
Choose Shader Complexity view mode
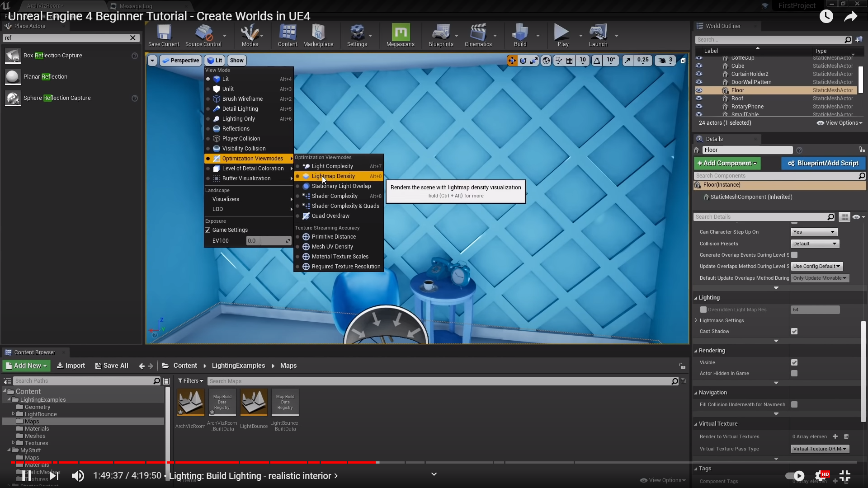(335, 196)
